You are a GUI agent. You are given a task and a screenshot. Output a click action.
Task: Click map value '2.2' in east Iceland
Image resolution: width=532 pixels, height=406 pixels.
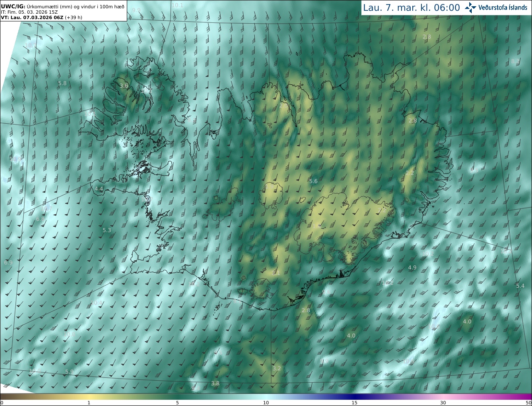(410, 173)
